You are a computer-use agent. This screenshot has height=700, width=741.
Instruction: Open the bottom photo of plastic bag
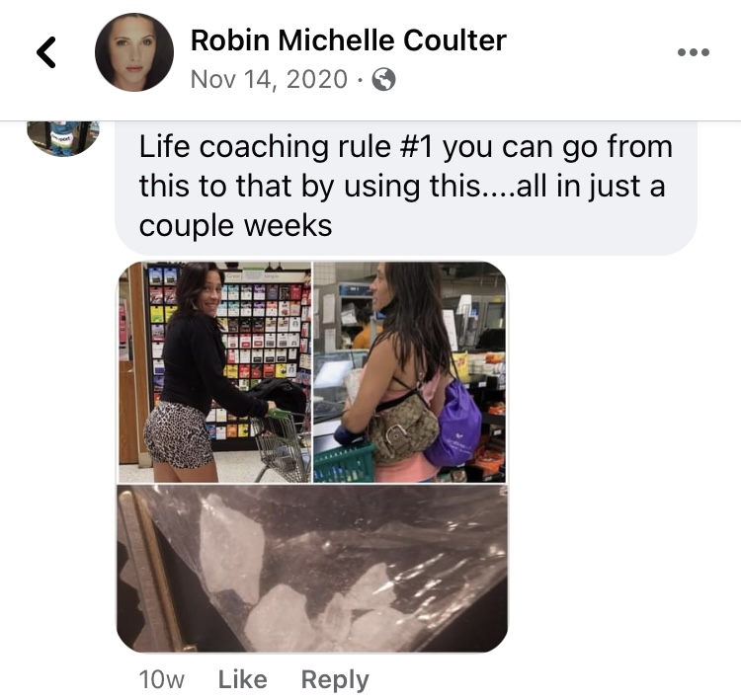coord(312,569)
